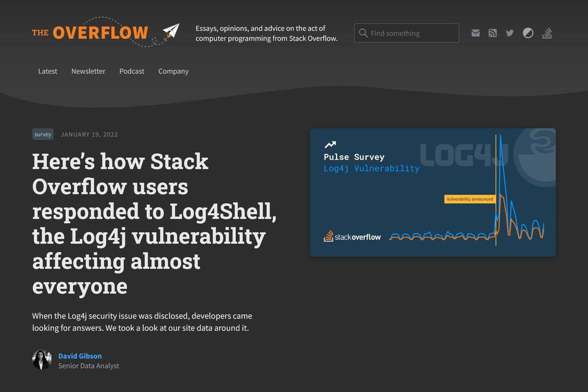
Task: Open the Stack Overflow logo icon in header
Action: [x=547, y=33]
